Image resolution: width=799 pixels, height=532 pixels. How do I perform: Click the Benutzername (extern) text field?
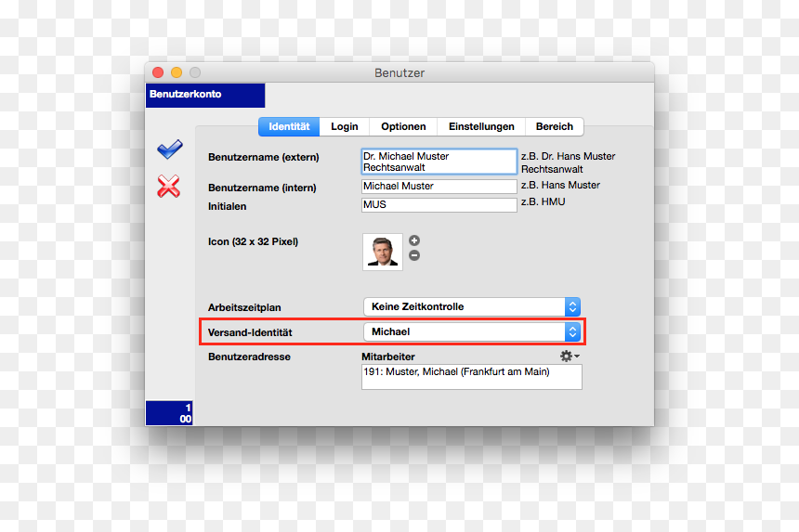point(439,162)
